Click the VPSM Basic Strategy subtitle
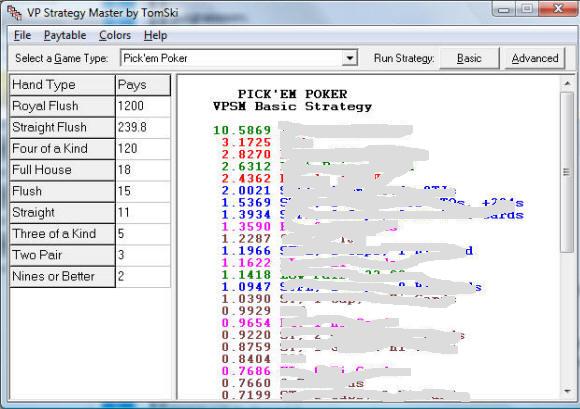The image size is (580, 409). point(292,107)
